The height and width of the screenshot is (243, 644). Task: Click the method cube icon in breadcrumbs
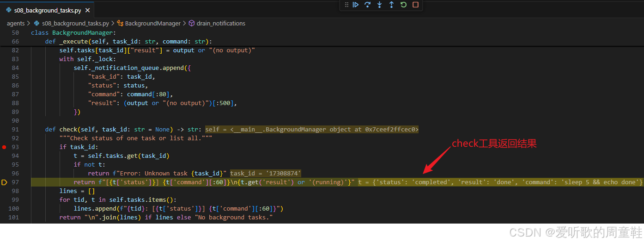191,23
